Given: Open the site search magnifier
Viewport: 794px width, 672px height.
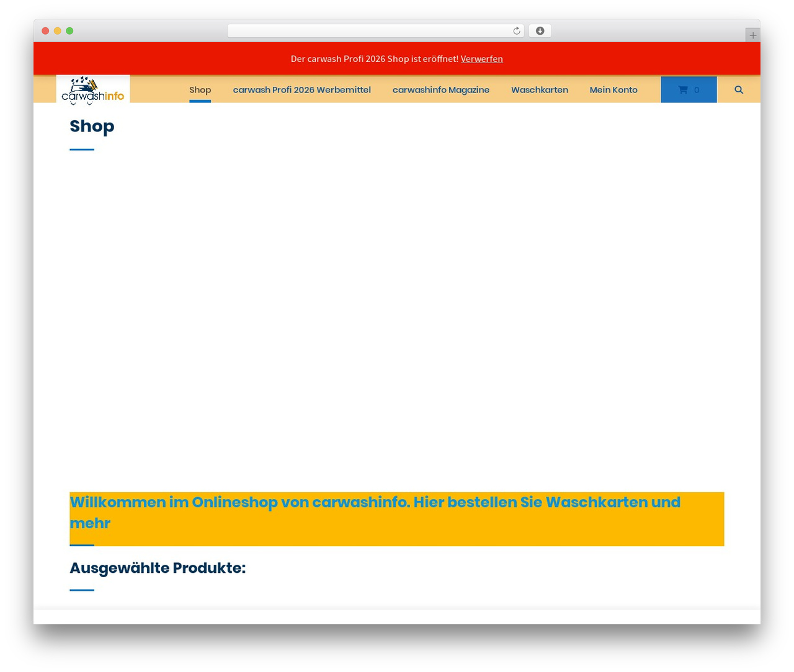Looking at the screenshot, I should point(739,90).
